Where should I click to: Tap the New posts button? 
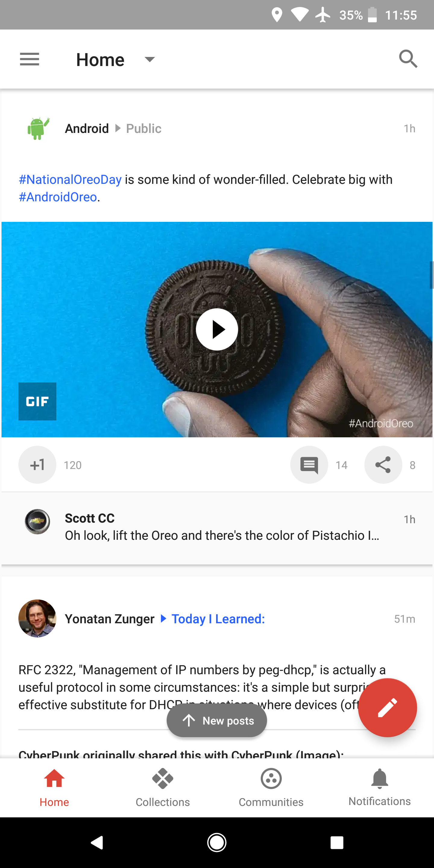click(217, 720)
